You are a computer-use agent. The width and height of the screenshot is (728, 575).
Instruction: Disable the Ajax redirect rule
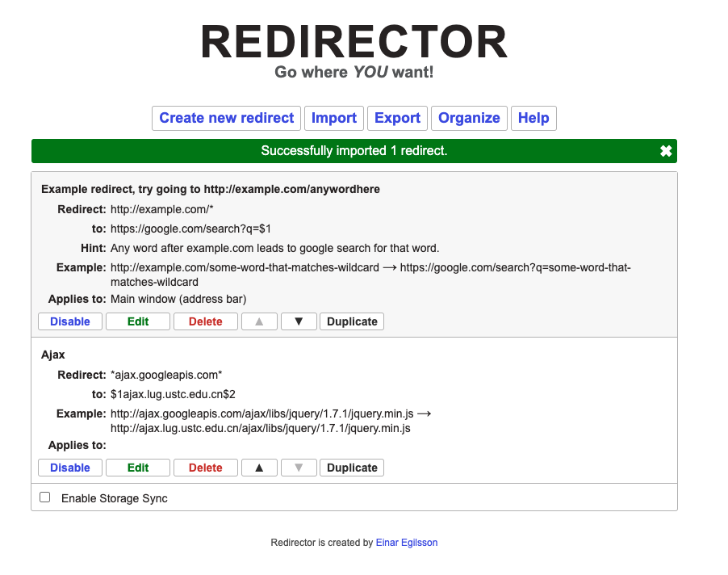point(70,468)
